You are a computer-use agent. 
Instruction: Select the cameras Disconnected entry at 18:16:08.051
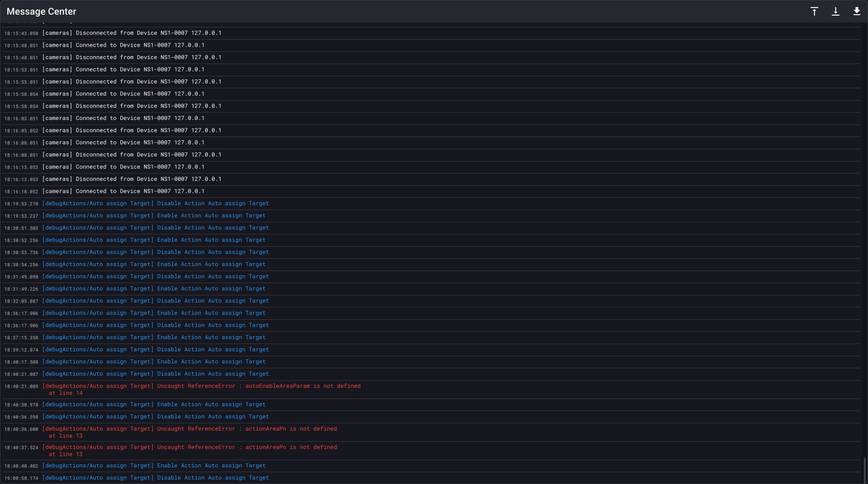tap(132, 155)
